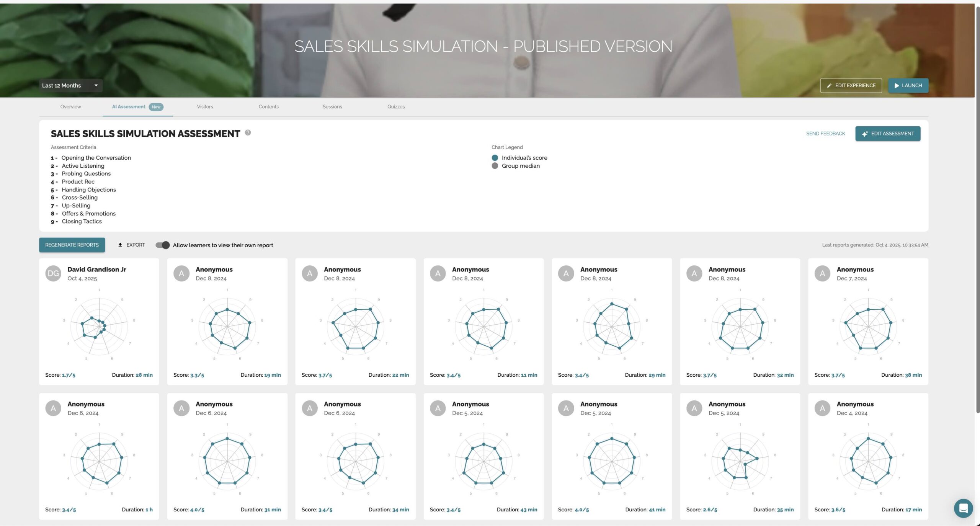This screenshot has width=980, height=526.
Task: Click the Export download icon
Action: coord(120,245)
